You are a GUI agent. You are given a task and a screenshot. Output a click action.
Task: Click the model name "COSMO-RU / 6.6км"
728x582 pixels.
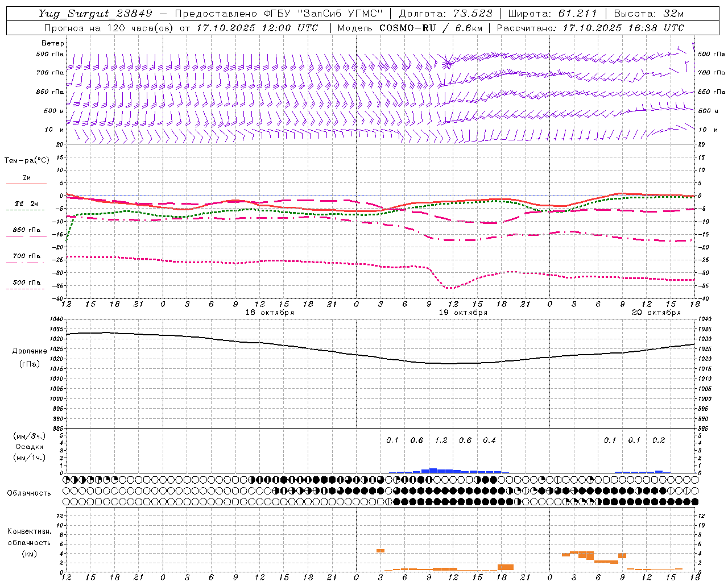coord(431,28)
